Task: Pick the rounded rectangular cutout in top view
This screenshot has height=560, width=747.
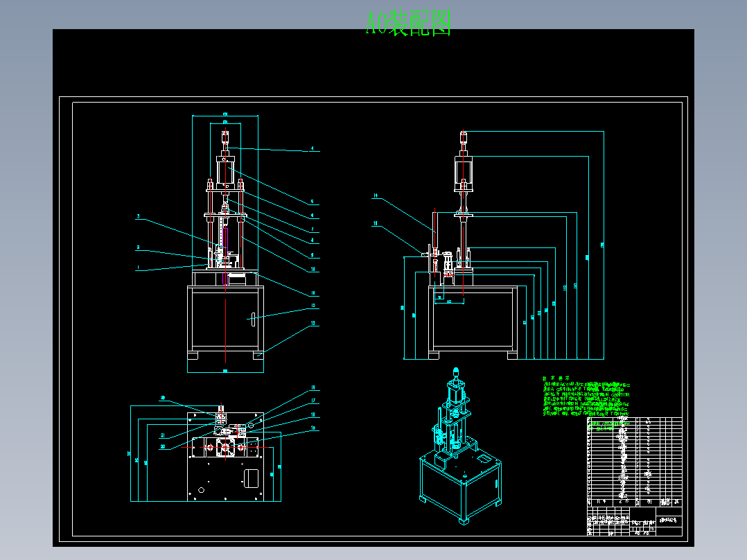Action: pos(251,478)
